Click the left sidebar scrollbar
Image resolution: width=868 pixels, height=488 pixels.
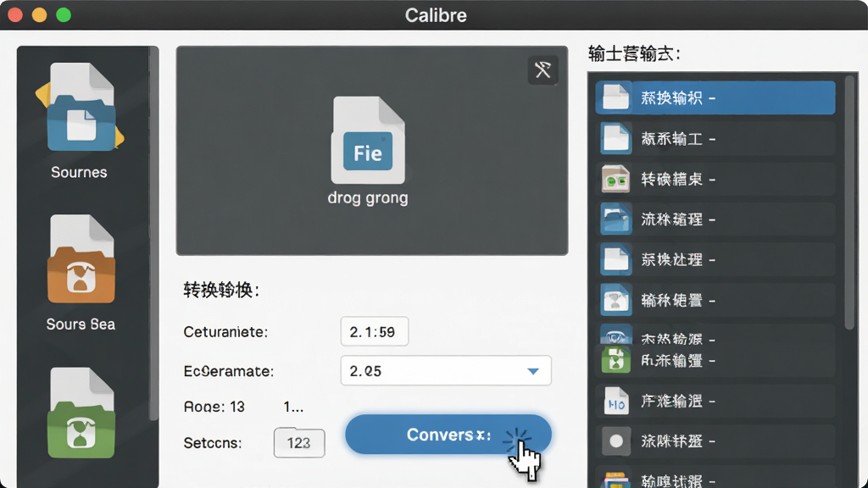[x=154, y=232]
